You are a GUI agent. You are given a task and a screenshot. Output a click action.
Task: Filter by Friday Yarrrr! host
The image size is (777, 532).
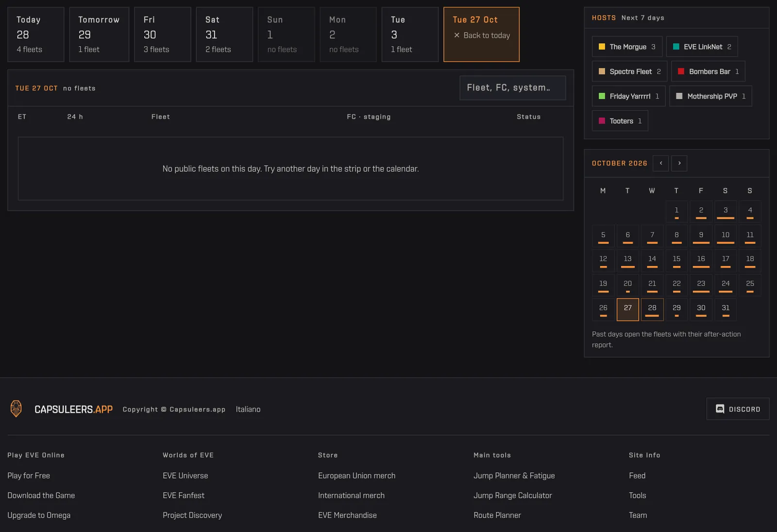tap(628, 96)
